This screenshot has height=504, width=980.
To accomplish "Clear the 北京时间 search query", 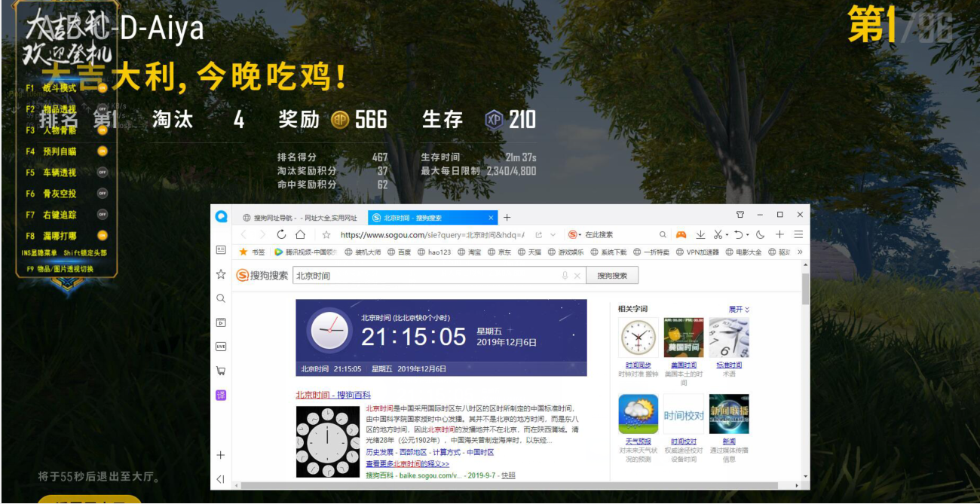I will [577, 276].
